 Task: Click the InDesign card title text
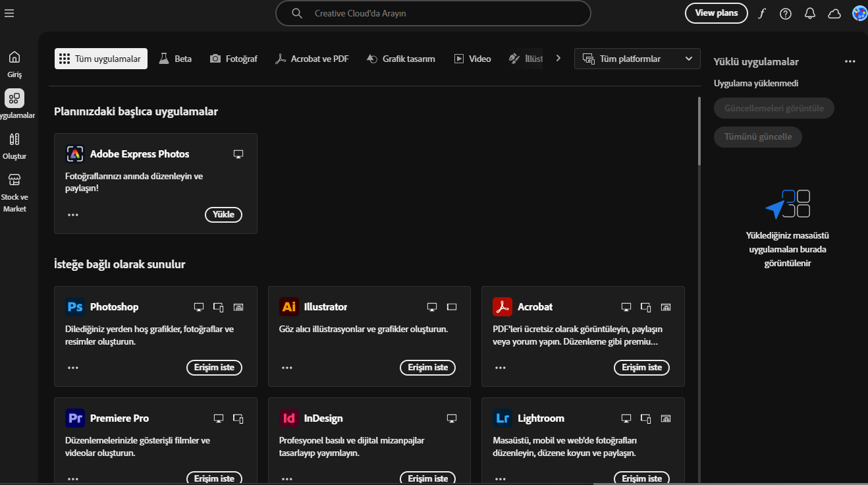point(323,418)
